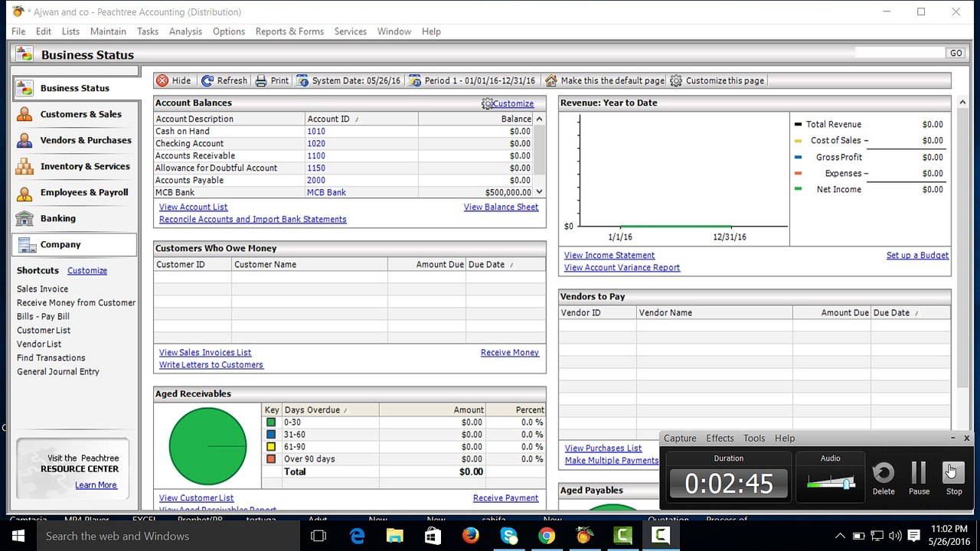Open Reconcile Accounts and Import Bank Statements

[x=253, y=220]
